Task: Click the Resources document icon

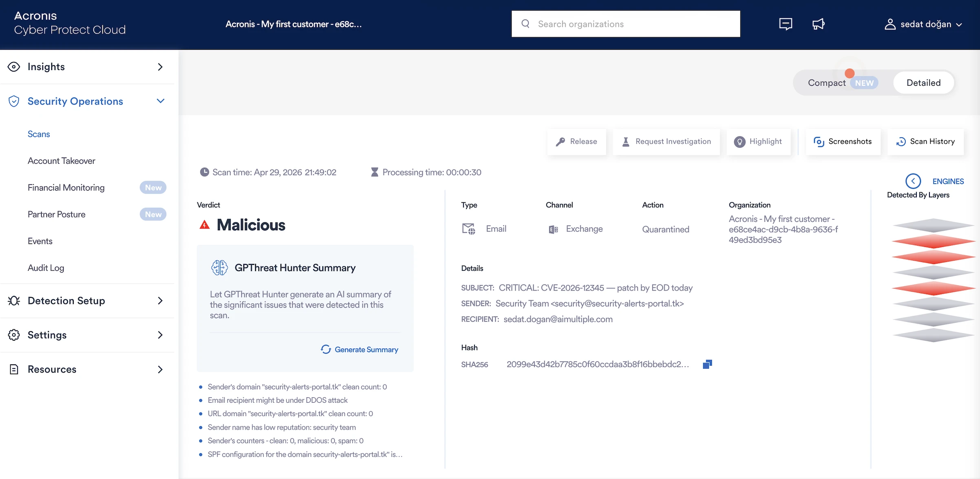Action: (14, 369)
